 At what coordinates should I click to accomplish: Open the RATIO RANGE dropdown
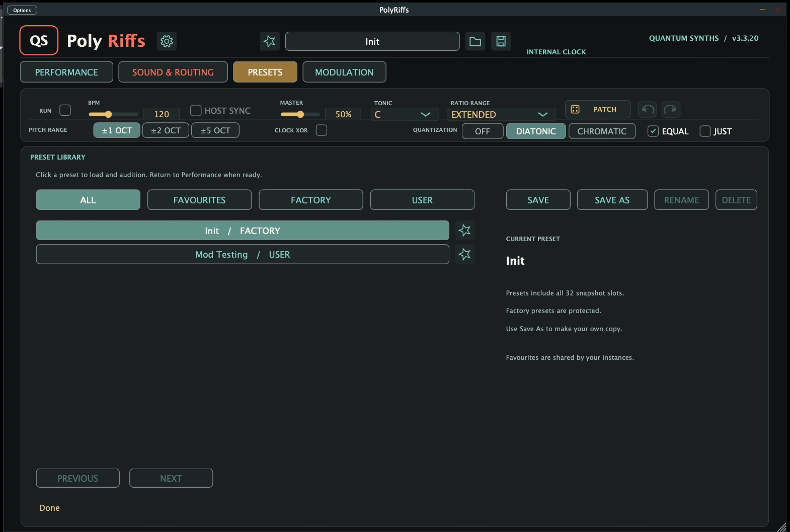[501, 114]
